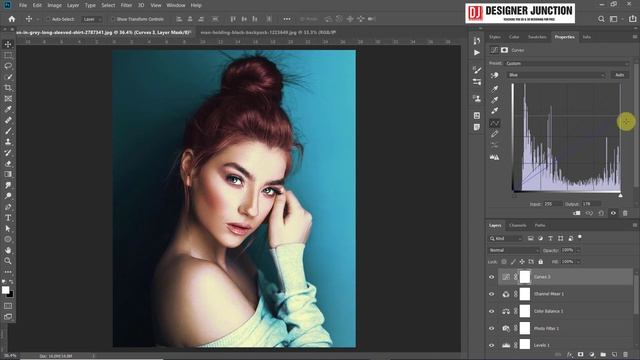640x360 pixels.
Task: Switch to the Paths tab
Action: pyautogui.click(x=540, y=225)
